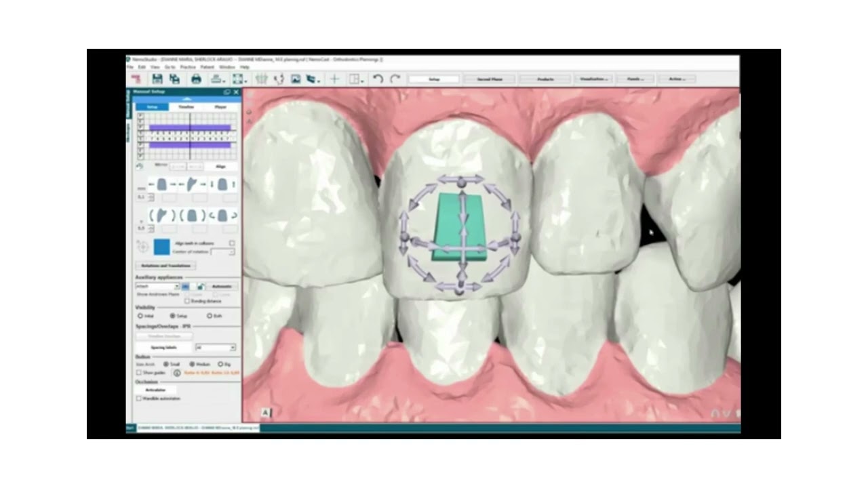
Task: Select the Big size radio button
Action: (x=220, y=364)
